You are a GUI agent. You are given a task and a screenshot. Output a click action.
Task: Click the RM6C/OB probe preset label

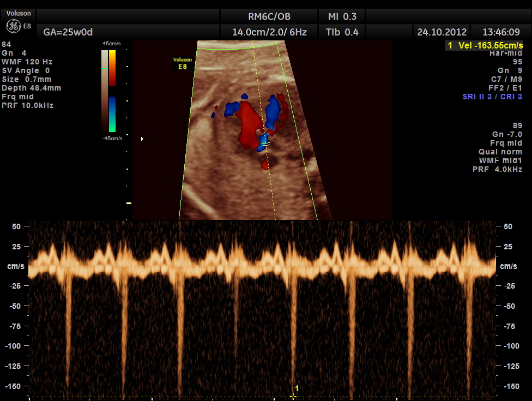[x=269, y=16]
